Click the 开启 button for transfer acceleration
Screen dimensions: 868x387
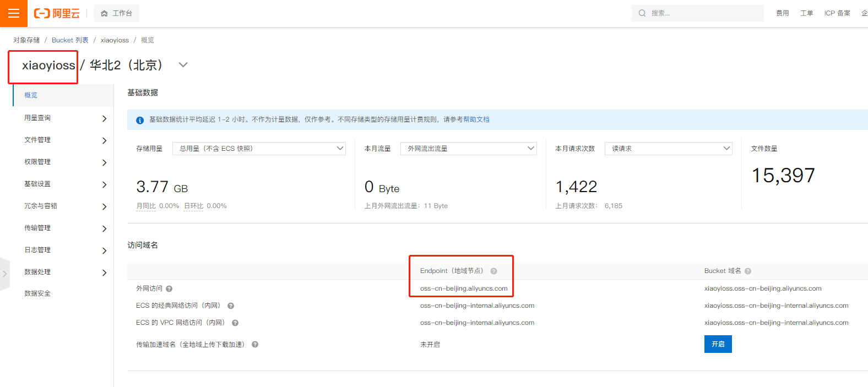(718, 344)
